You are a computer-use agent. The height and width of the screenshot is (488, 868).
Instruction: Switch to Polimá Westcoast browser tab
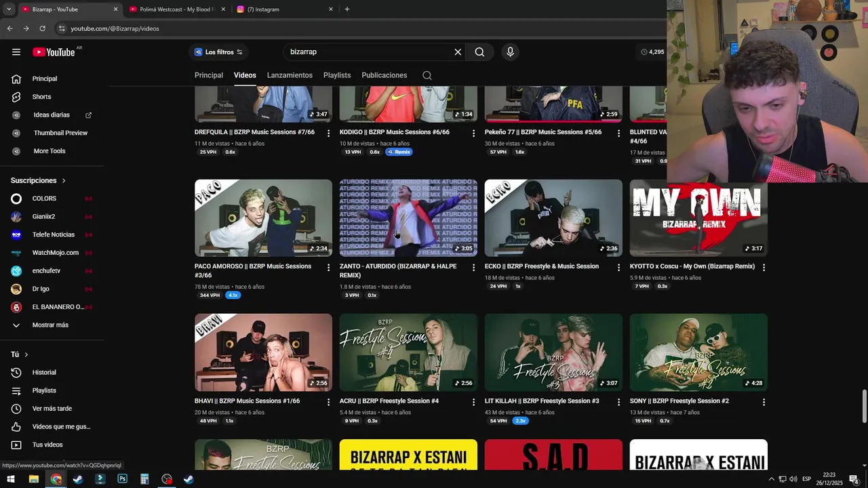176,9
